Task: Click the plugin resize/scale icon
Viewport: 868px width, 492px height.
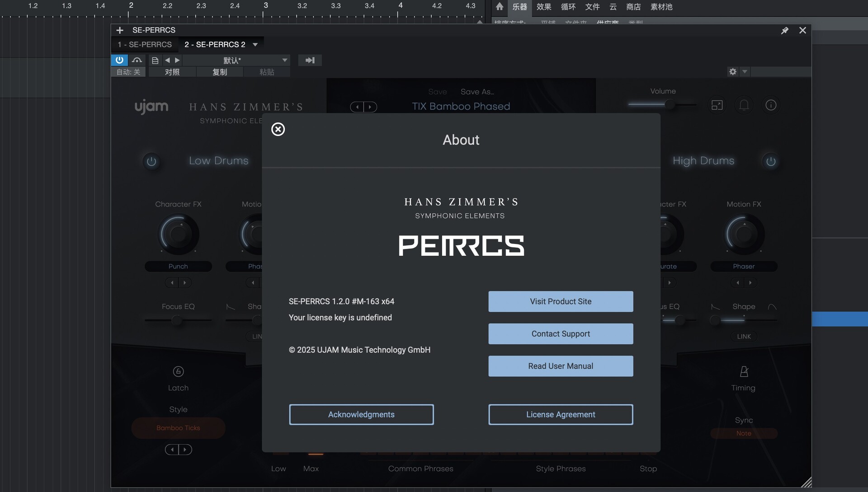Action: [x=717, y=105]
